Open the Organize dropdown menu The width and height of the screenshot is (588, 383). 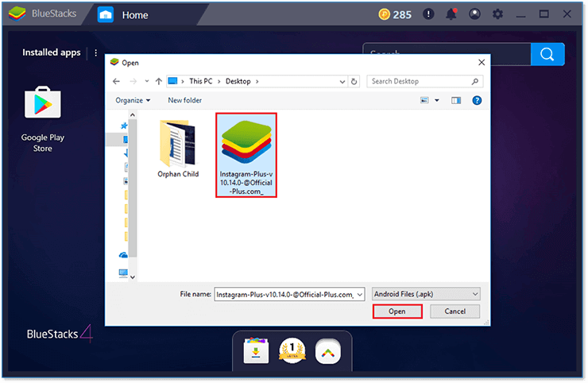tap(133, 100)
